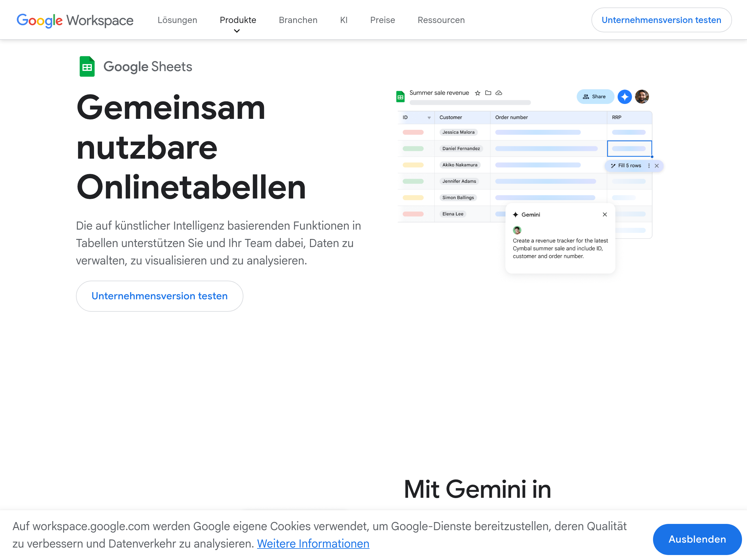Click the folder icon in the spreadsheet title
Image resolution: width=747 pixels, height=560 pixels.
coord(488,93)
